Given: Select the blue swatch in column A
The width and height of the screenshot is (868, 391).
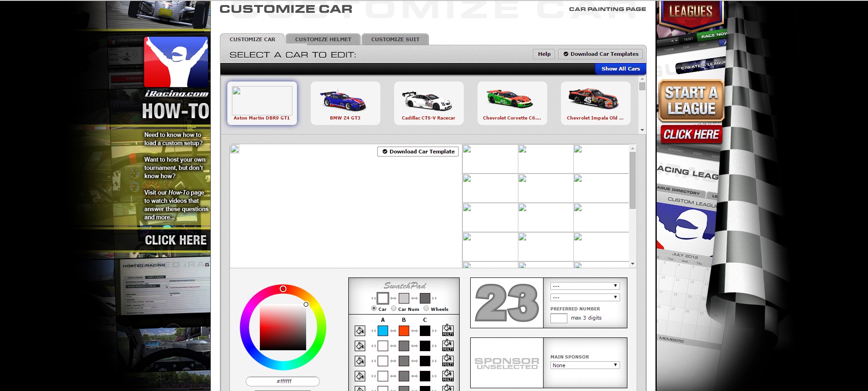Looking at the screenshot, I should pyautogui.click(x=383, y=331).
